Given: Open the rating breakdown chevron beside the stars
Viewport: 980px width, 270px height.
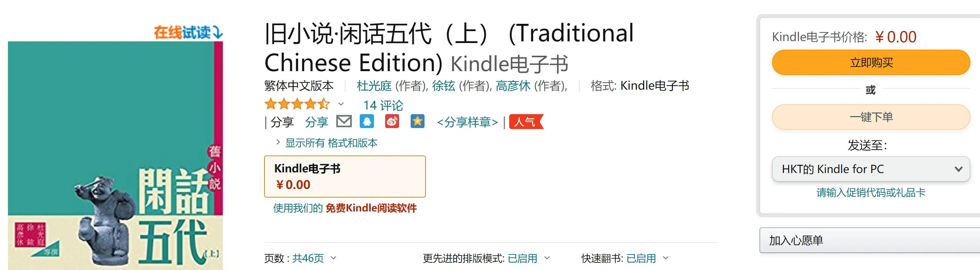Looking at the screenshot, I should point(341,104).
